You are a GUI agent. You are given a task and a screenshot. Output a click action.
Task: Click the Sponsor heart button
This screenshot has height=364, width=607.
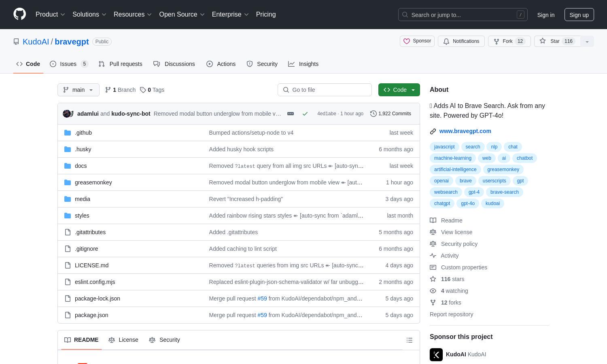[x=417, y=41]
